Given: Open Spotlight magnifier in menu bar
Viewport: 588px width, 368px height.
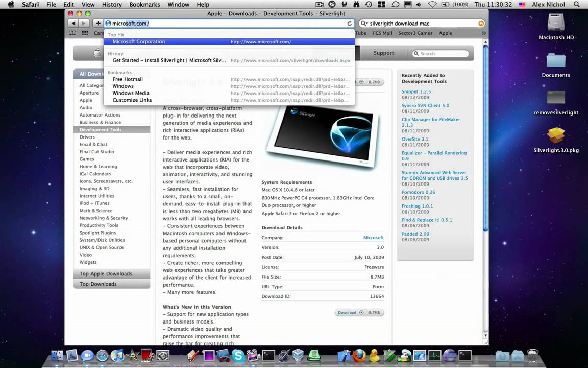Looking at the screenshot, I should click(577, 5).
